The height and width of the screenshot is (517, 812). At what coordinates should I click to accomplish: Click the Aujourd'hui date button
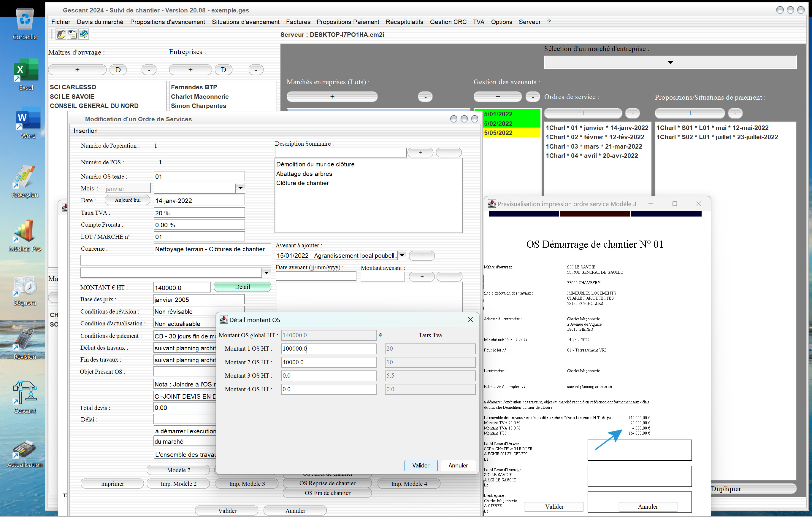point(127,200)
